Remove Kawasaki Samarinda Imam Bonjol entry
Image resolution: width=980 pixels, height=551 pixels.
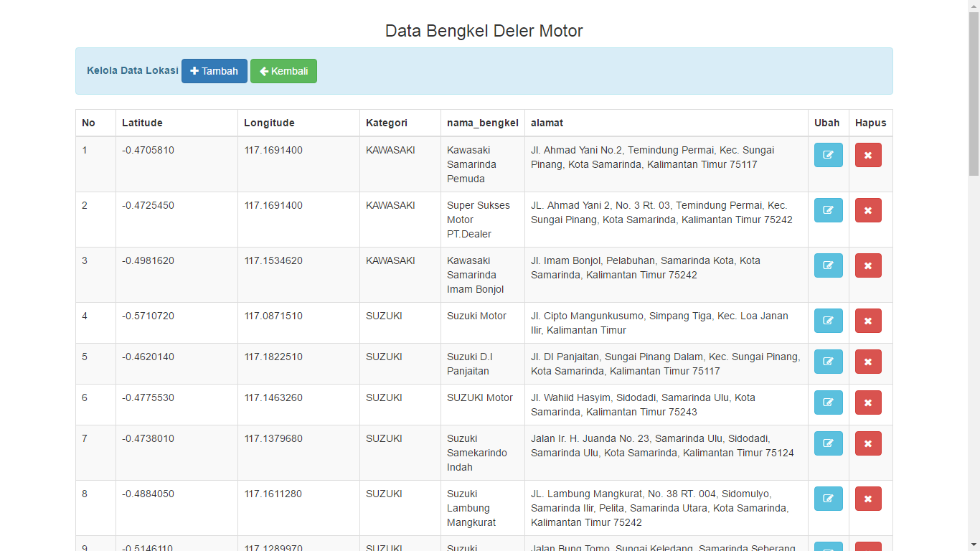coord(868,265)
